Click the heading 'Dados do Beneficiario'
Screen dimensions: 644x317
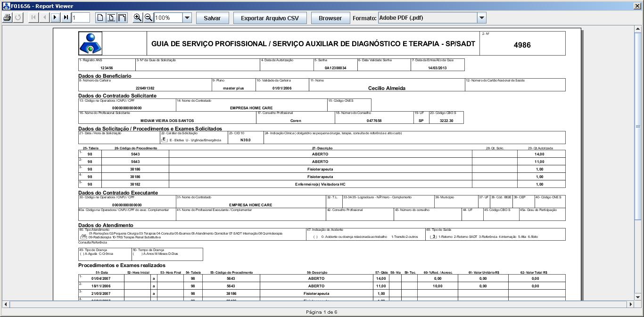105,76
